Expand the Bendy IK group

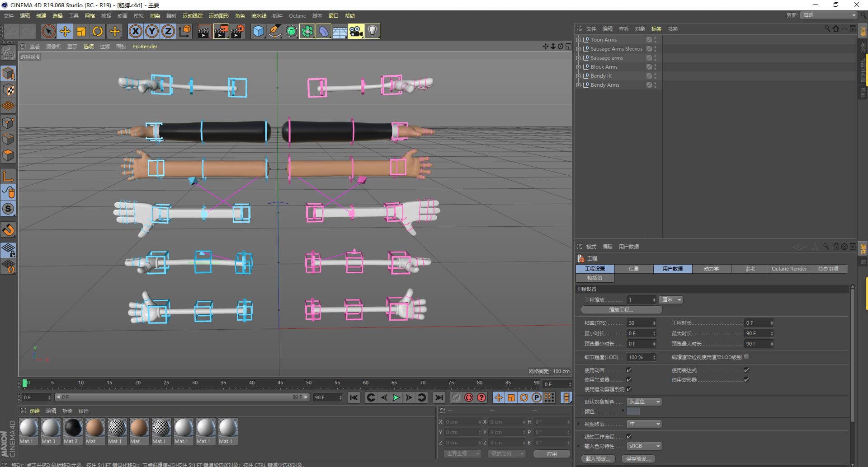click(x=578, y=76)
